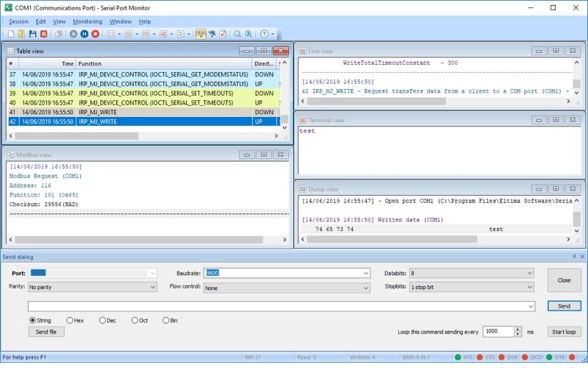Click the Find next magnifier icon
Screen dimensions: 588x368
pos(248,34)
